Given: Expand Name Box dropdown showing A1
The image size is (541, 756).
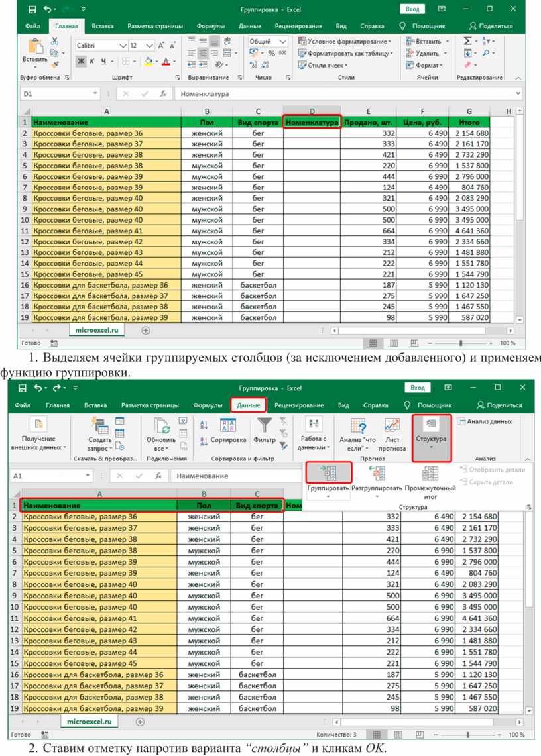Looking at the screenshot, I should point(88,476).
